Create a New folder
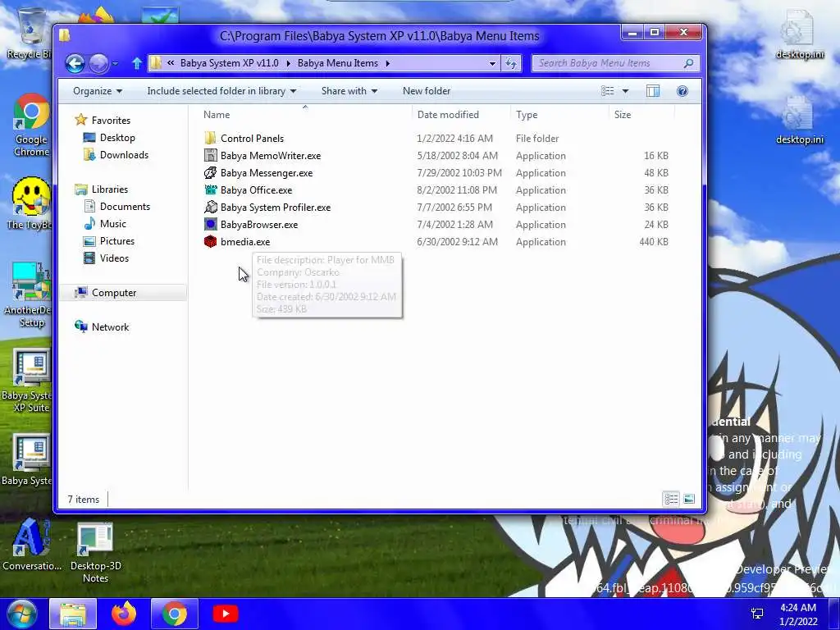 click(427, 91)
